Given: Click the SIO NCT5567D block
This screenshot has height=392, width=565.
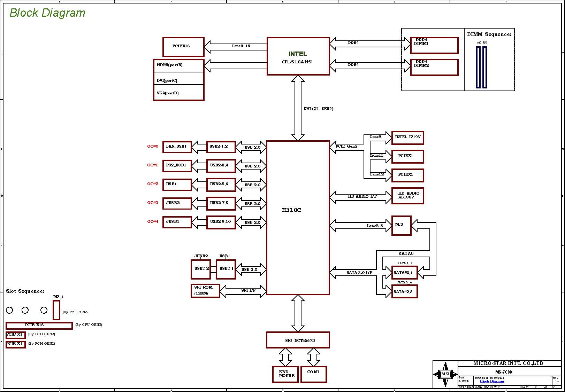Looking at the screenshot, I should coord(298,340).
